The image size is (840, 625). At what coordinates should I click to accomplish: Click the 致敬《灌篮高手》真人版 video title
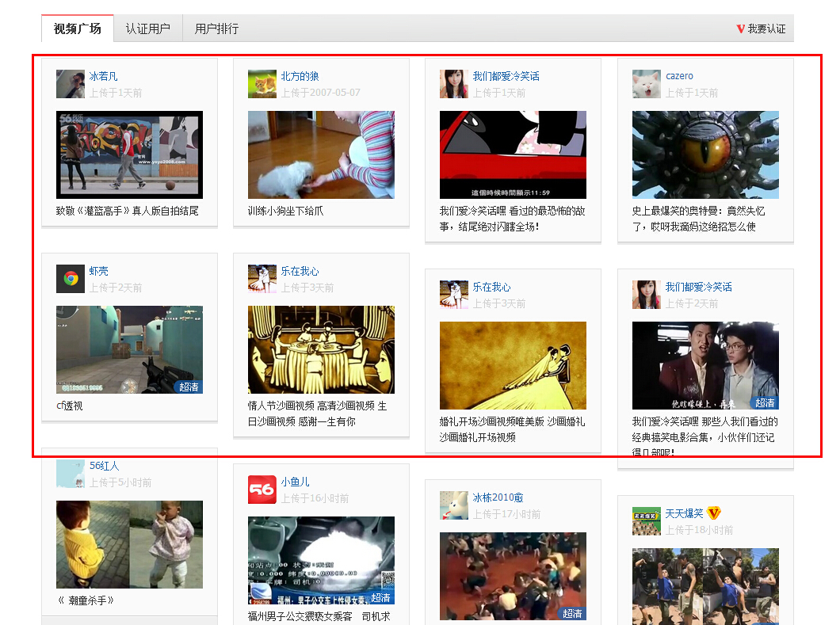[127, 211]
